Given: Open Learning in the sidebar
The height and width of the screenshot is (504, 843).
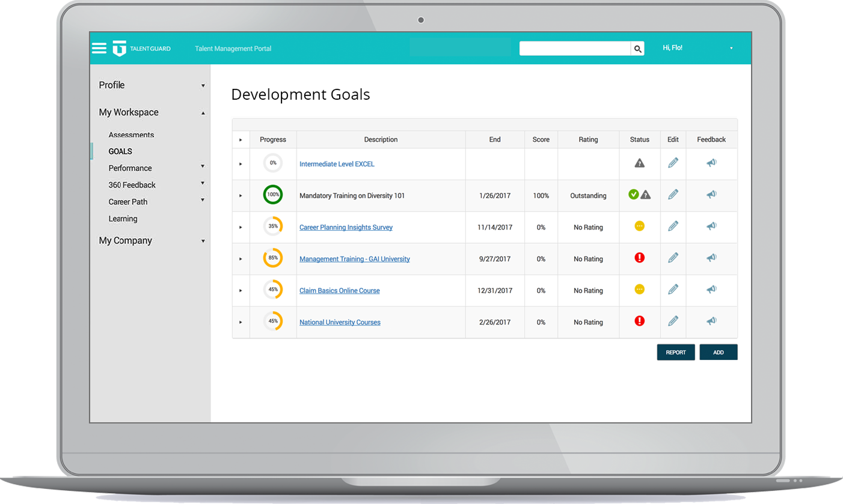Looking at the screenshot, I should pos(123,219).
